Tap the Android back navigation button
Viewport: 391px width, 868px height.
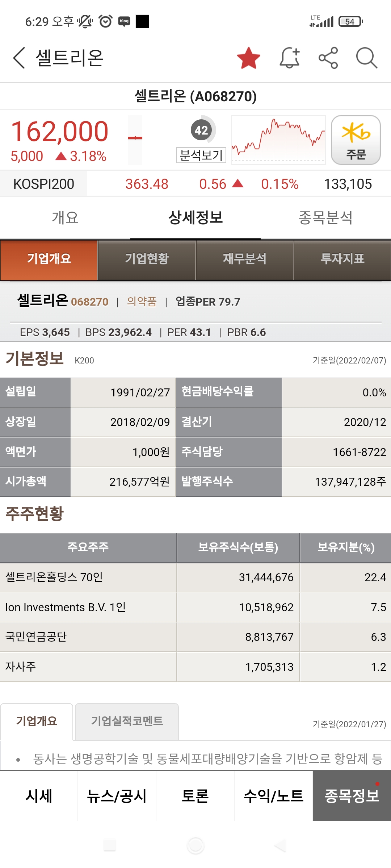[x=280, y=846]
